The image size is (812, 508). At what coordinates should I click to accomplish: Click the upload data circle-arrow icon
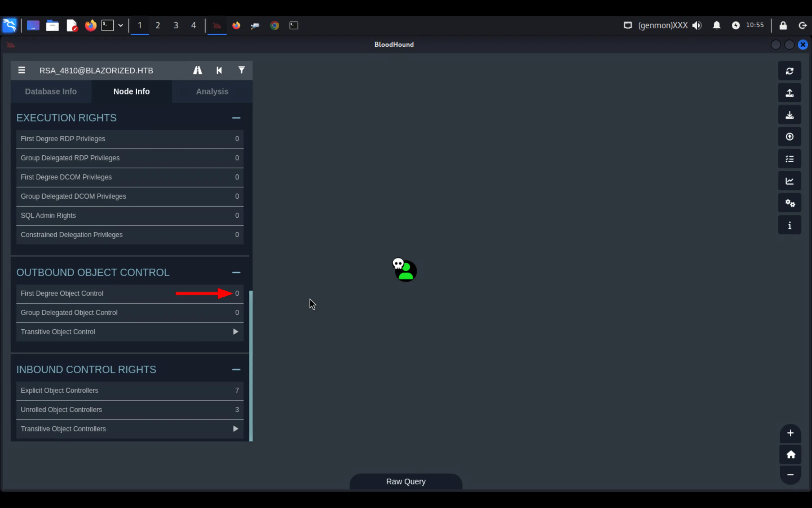click(x=789, y=137)
